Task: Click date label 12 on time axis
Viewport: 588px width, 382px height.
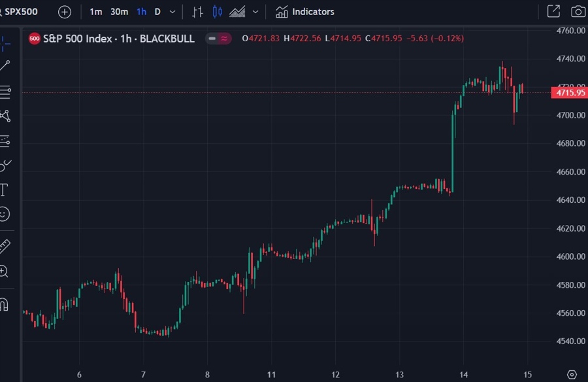Action: 336,375
